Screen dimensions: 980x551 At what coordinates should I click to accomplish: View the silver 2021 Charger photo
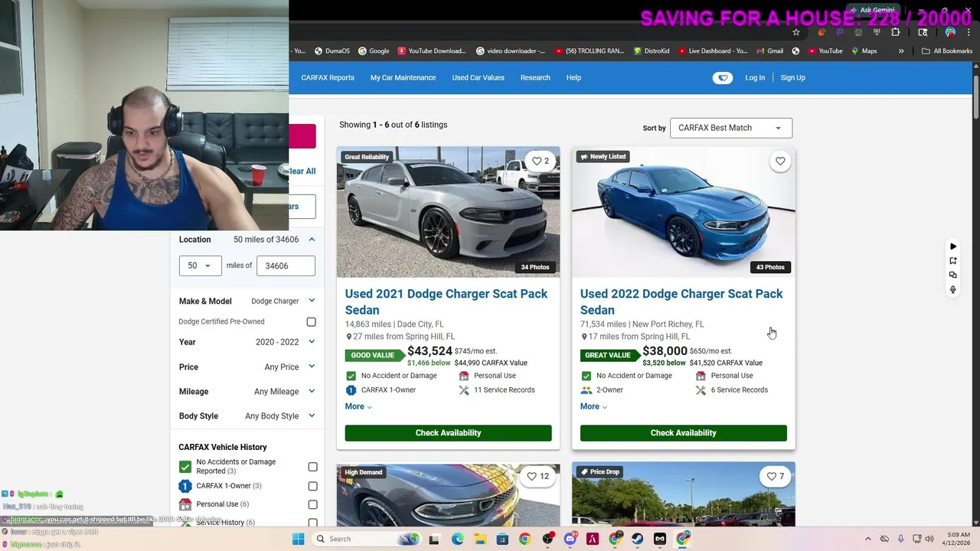(x=448, y=212)
